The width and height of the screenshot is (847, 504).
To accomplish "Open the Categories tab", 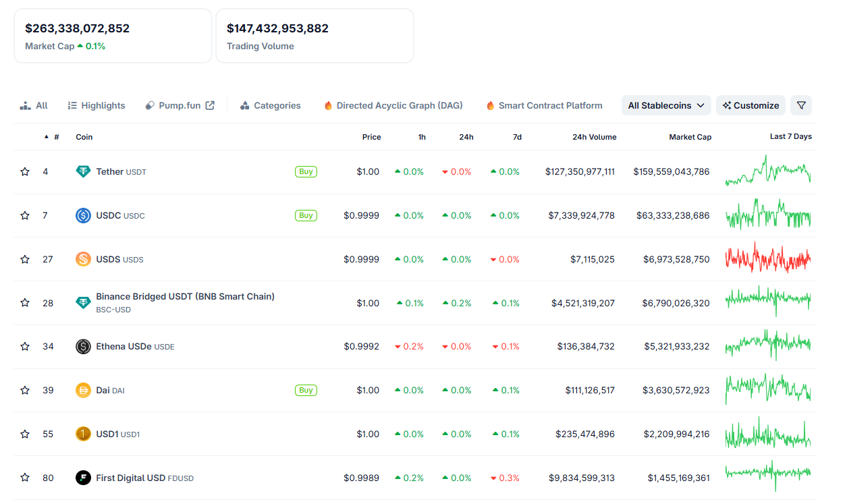I will click(x=271, y=106).
